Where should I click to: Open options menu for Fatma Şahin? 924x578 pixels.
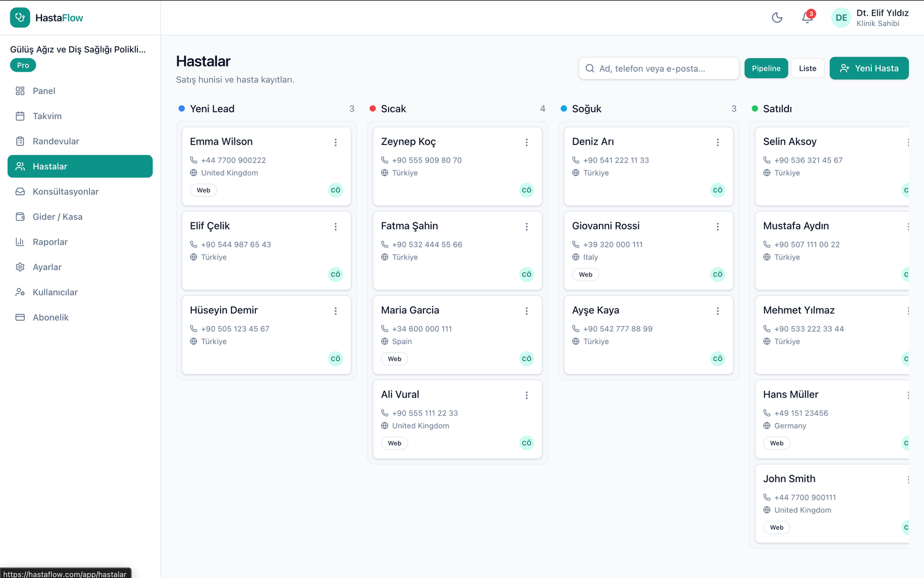(x=527, y=227)
